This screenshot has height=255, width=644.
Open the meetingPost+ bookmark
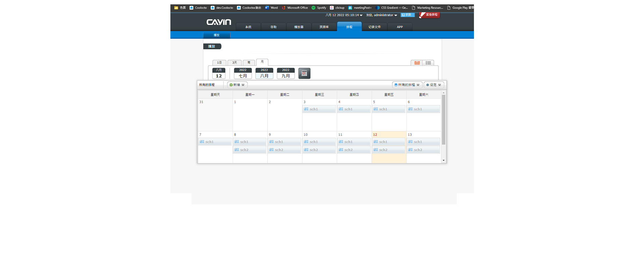point(360,8)
